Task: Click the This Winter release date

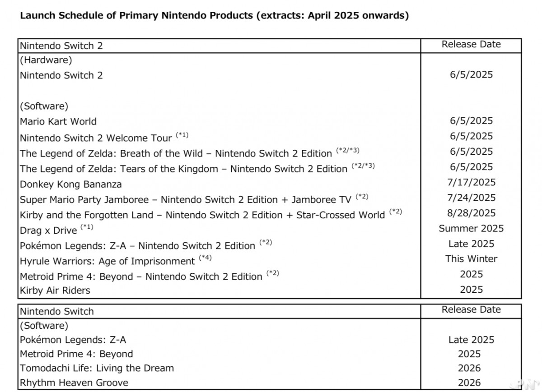Action: (471, 259)
